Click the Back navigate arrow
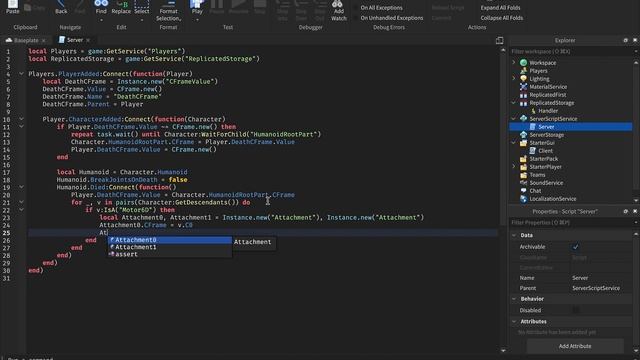The height and width of the screenshot is (360, 640). 61,4
